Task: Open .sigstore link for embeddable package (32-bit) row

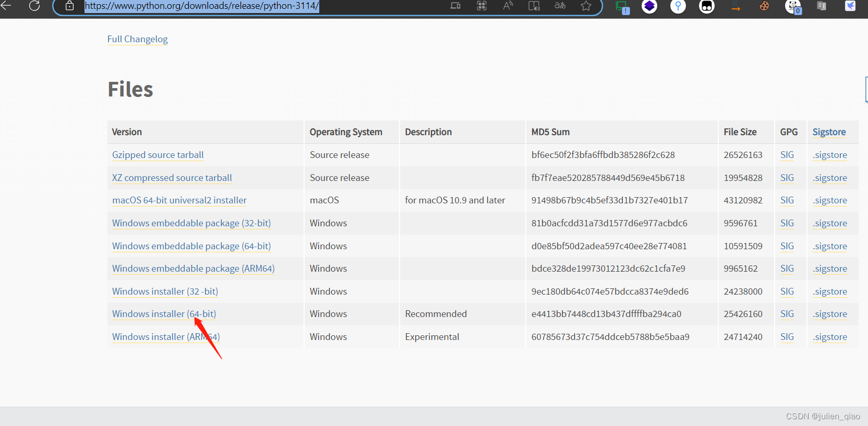Action: [x=830, y=223]
